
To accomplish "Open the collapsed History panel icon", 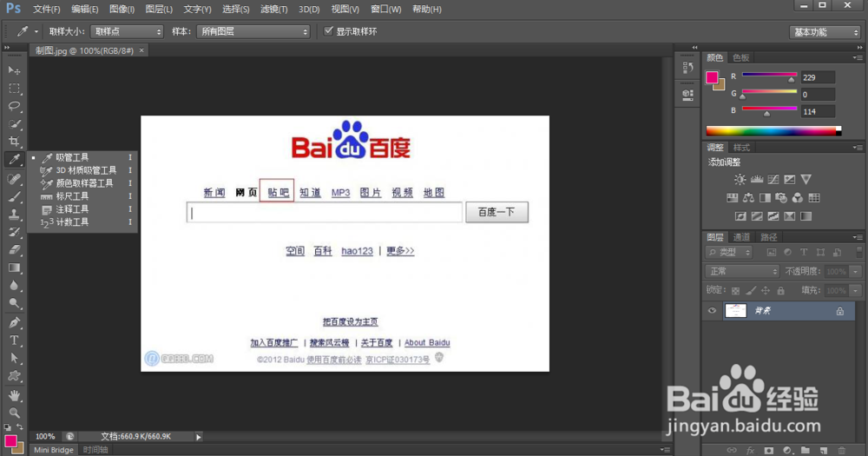I will (687, 67).
